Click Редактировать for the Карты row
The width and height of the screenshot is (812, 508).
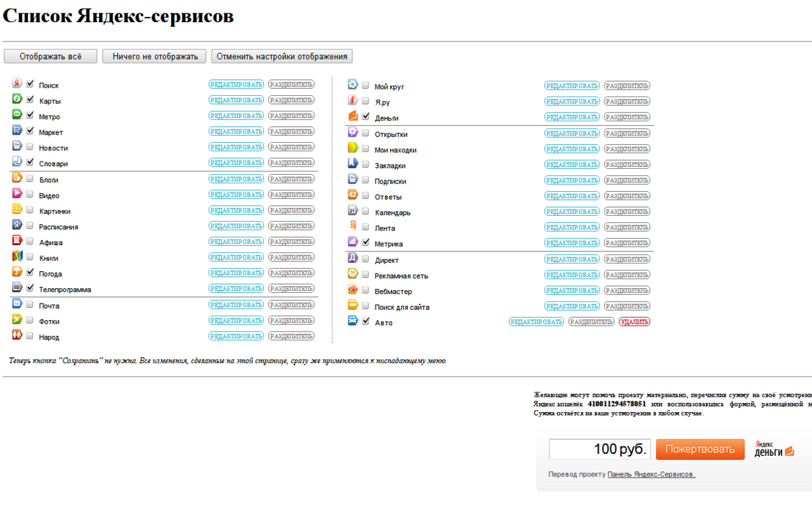tap(236, 100)
